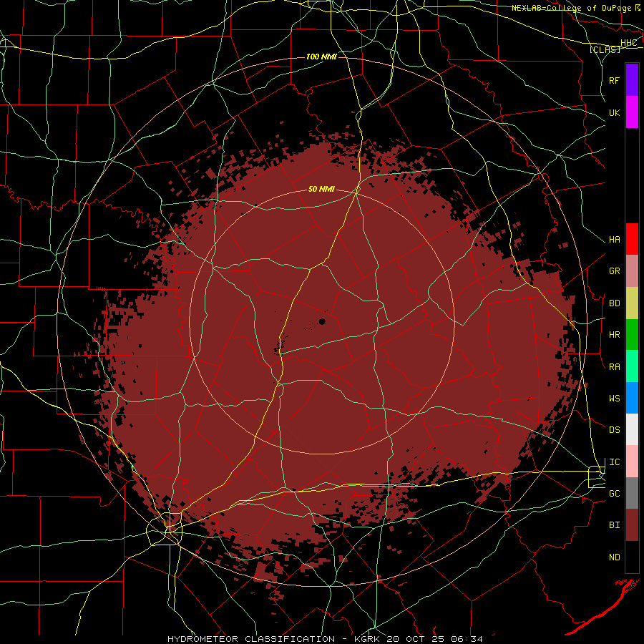Click the HR green legend swatch
644x644 pixels.
pyautogui.click(x=632, y=334)
